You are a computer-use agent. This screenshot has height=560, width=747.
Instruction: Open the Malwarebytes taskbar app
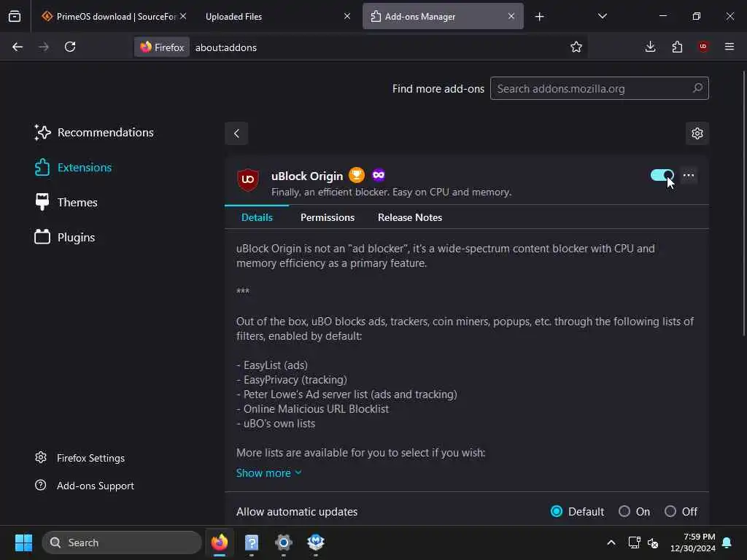coord(315,542)
